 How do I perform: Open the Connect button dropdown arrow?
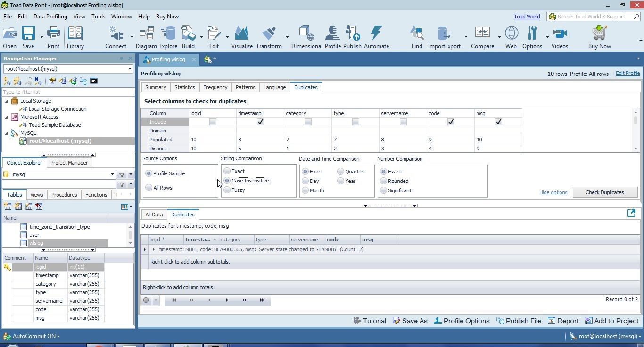[x=131, y=36]
